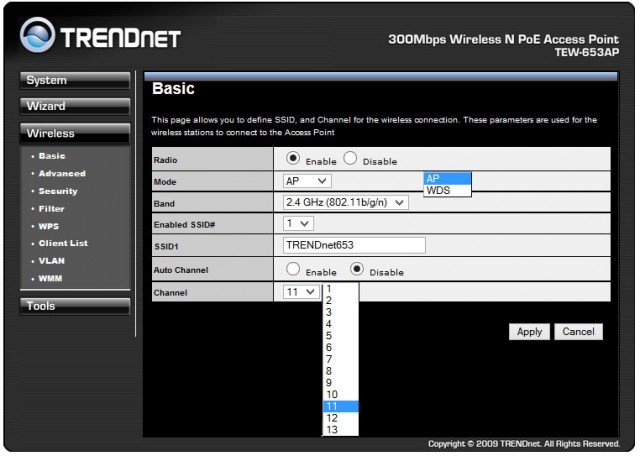Go to the Security wireless page
The height and width of the screenshot is (456, 640).
(x=58, y=191)
